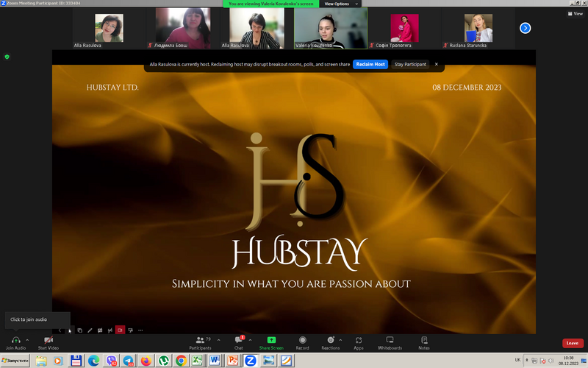Viewport: 588px width, 368px height.
Task: Open File Explorer from taskbar
Action: point(41,361)
